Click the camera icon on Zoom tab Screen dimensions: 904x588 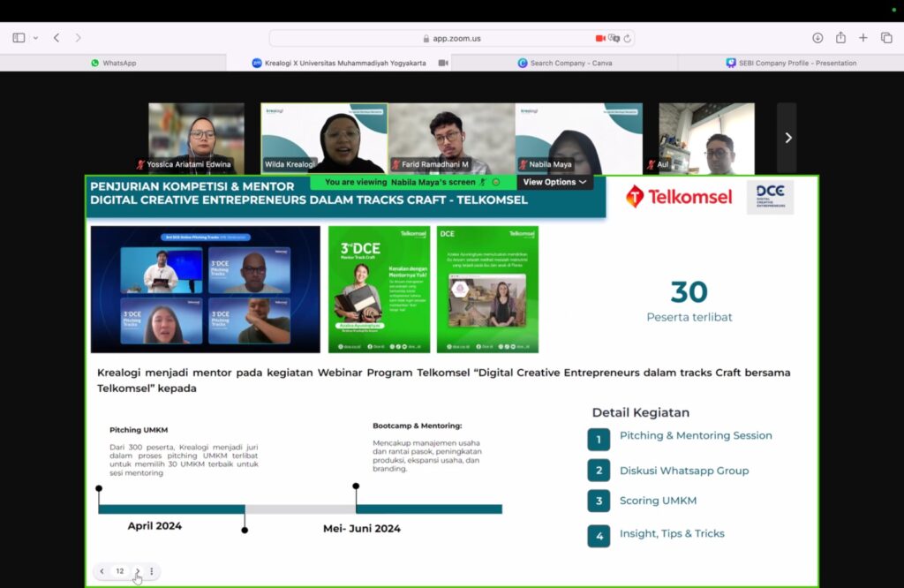(x=443, y=63)
